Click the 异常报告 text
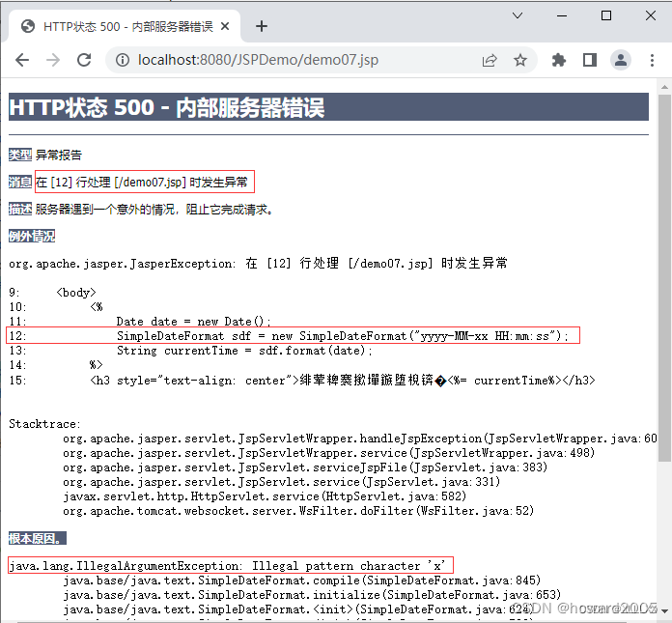Screen dimensions: 672x623 [x=58, y=155]
